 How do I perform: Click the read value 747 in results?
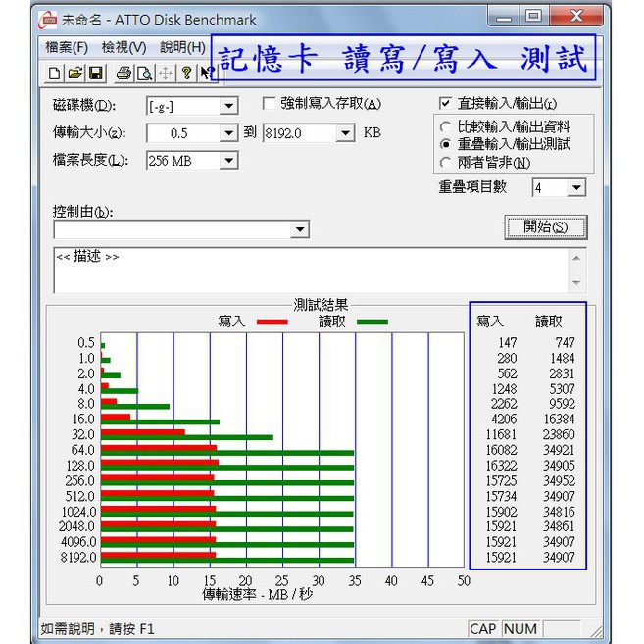click(x=566, y=342)
